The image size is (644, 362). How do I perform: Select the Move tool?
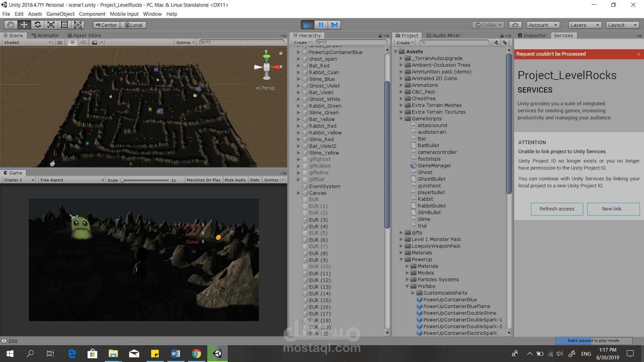(x=24, y=24)
